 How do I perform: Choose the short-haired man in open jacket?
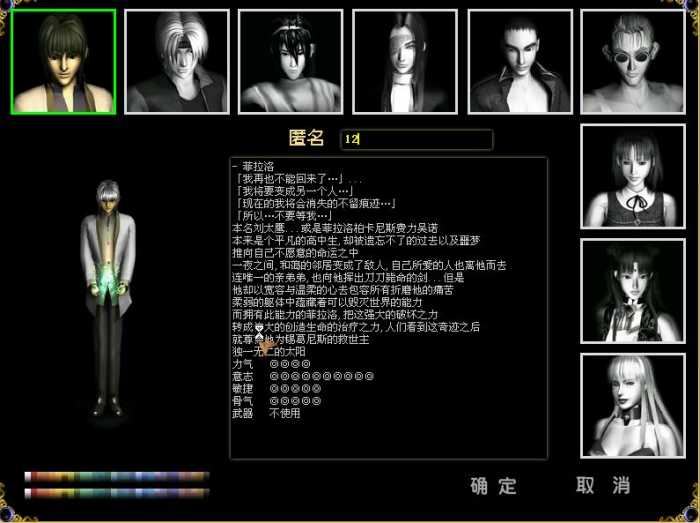pyautogui.click(x=520, y=62)
